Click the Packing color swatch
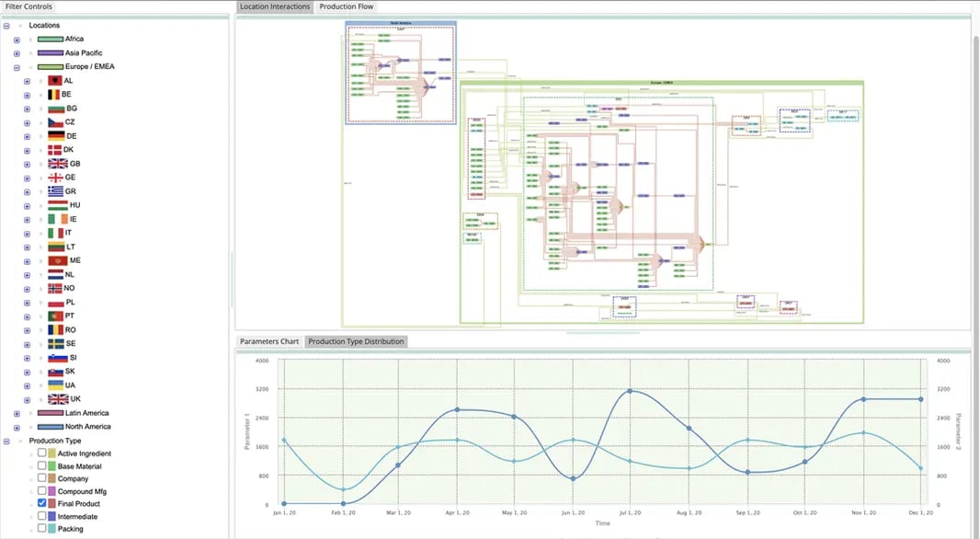The image size is (980, 539). (51, 529)
